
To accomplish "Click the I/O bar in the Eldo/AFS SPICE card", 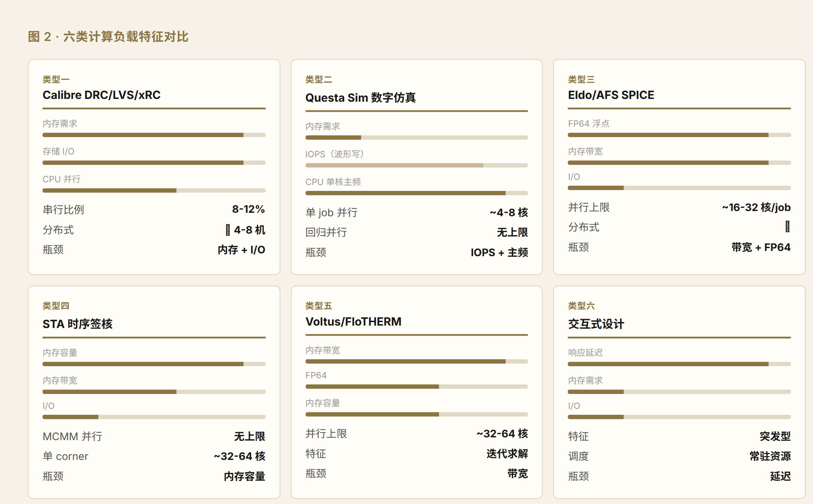I will point(679,188).
